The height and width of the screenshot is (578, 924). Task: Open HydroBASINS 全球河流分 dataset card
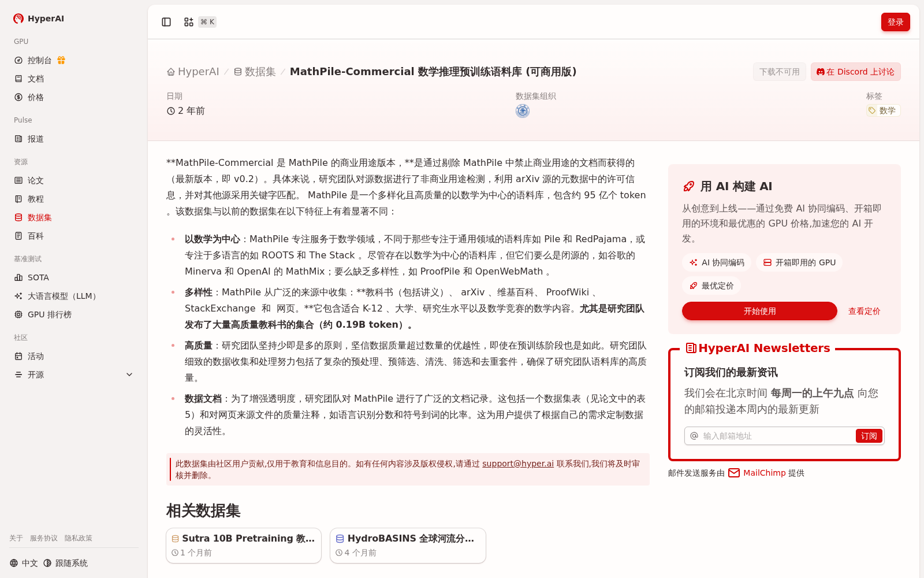pos(408,545)
